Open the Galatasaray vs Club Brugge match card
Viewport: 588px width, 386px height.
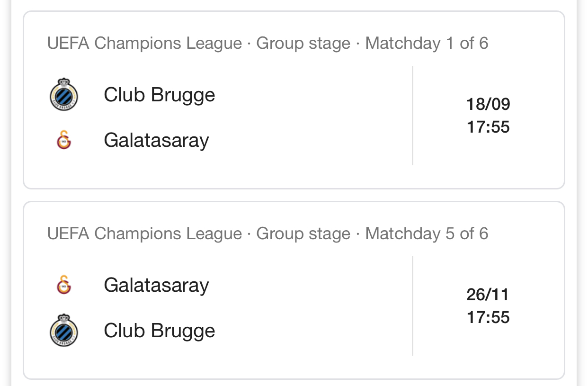pyautogui.click(x=294, y=290)
